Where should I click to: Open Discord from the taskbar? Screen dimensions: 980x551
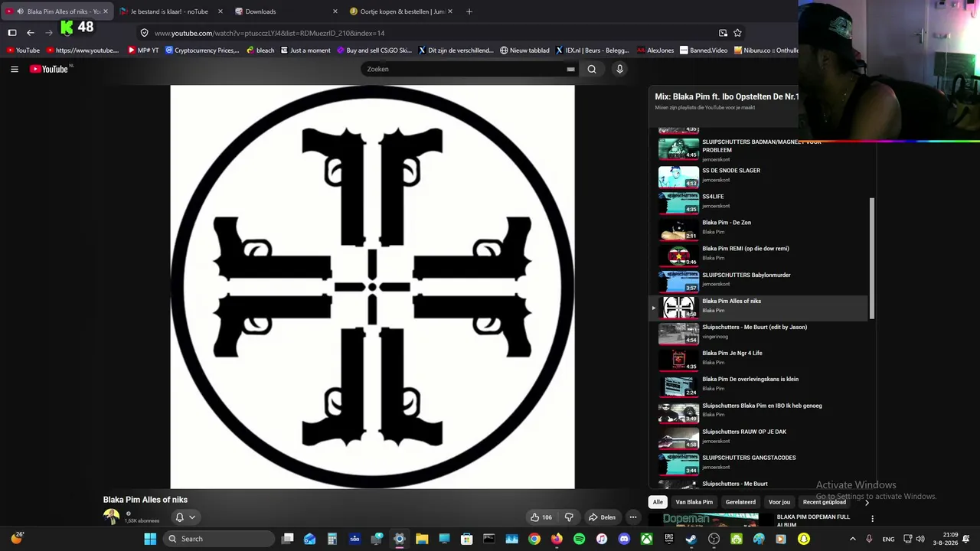point(624,539)
